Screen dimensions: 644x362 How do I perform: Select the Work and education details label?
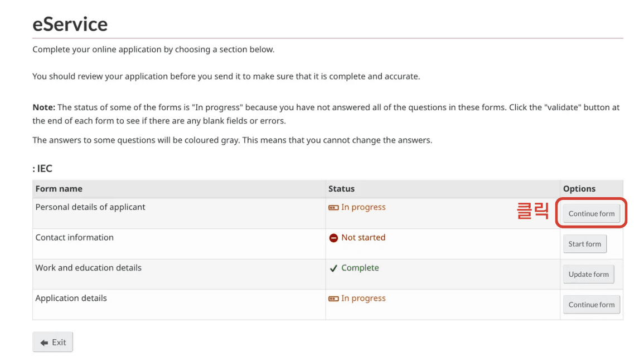(x=88, y=268)
